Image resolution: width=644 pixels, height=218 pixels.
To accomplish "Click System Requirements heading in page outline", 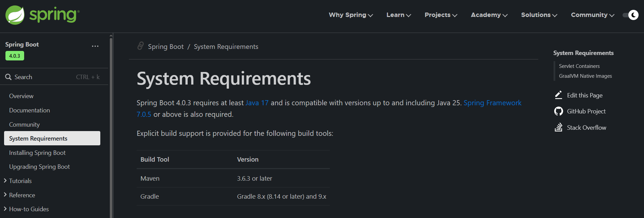I will (583, 53).
